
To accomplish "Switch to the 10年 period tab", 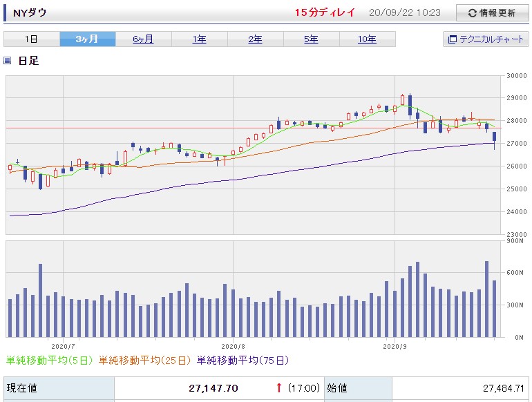I will click(367, 39).
